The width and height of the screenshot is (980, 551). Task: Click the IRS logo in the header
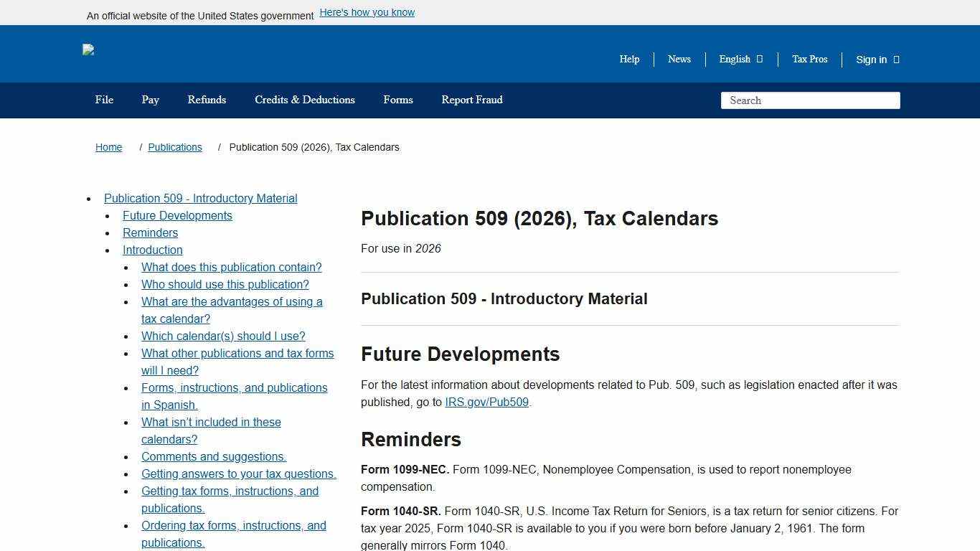[x=88, y=50]
